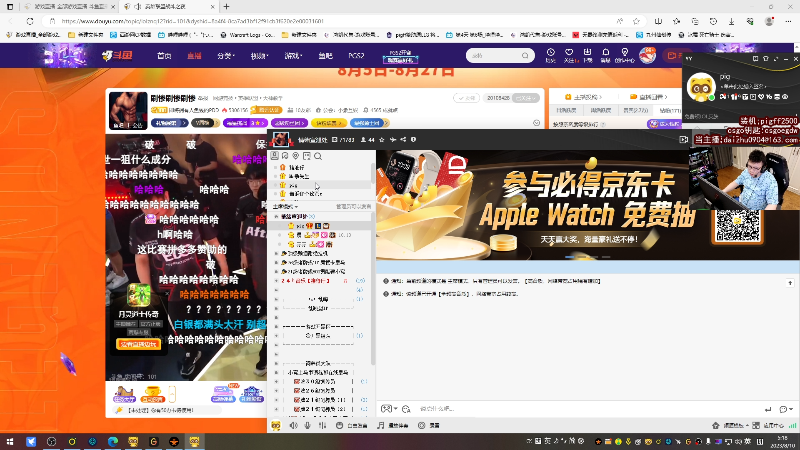Click the smiley expand icon right of tags row
Viewport: 800px width, 450px height.
point(536,123)
